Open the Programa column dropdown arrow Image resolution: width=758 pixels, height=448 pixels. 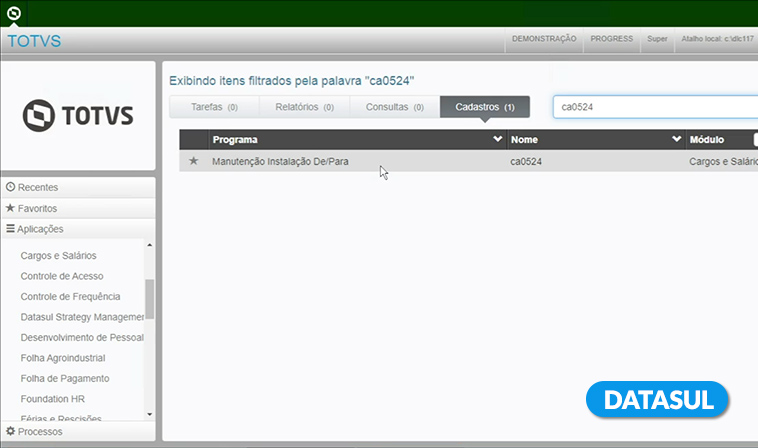point(498,140)
